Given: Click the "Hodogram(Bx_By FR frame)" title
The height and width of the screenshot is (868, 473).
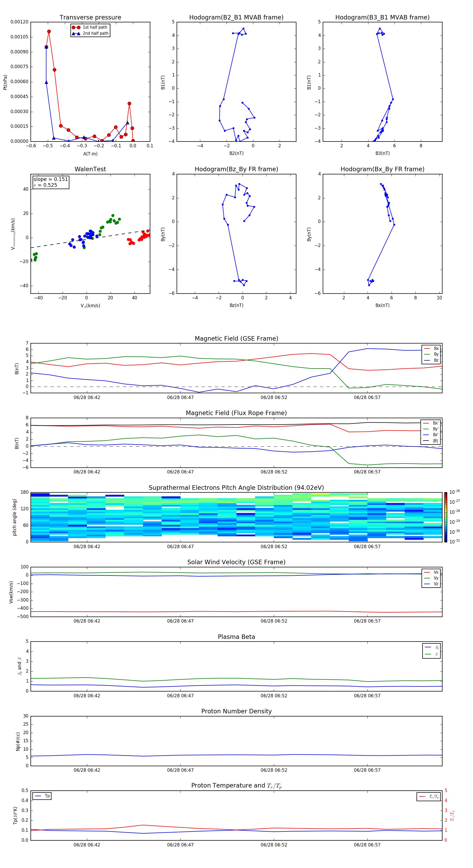Looking at the screenshot, I should (x=382, y=169).
